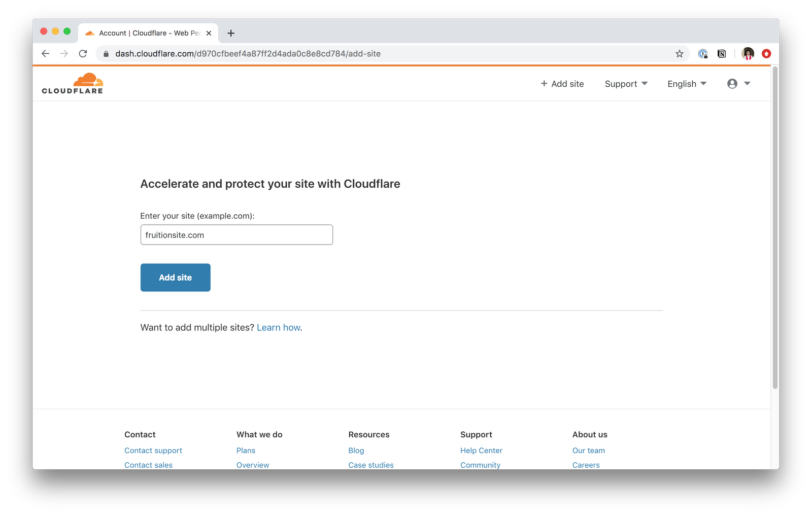This screenshot has height=516, width=812.
Task: Click the Cloudflare logo
Action: click(73, 84)
